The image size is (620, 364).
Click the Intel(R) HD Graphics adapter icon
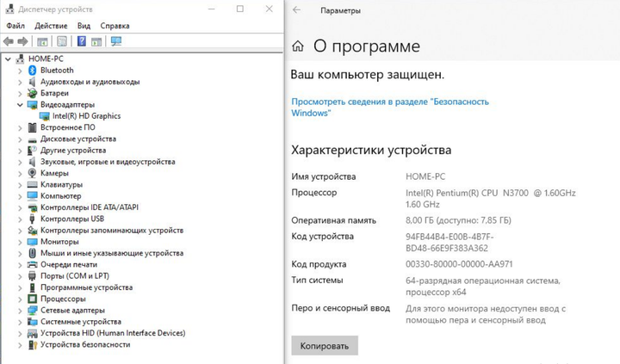(45, 116)
